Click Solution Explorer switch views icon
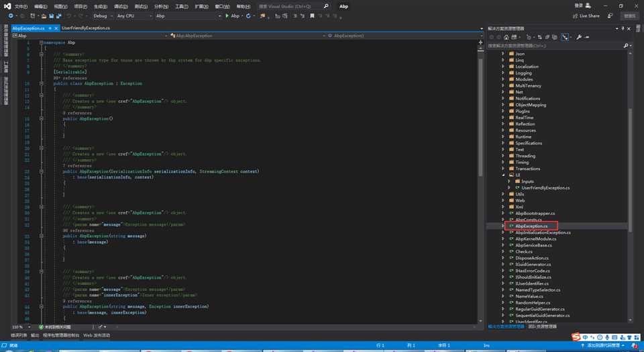The width and height of the screenshot is (644, 352). tap(514, 37)
